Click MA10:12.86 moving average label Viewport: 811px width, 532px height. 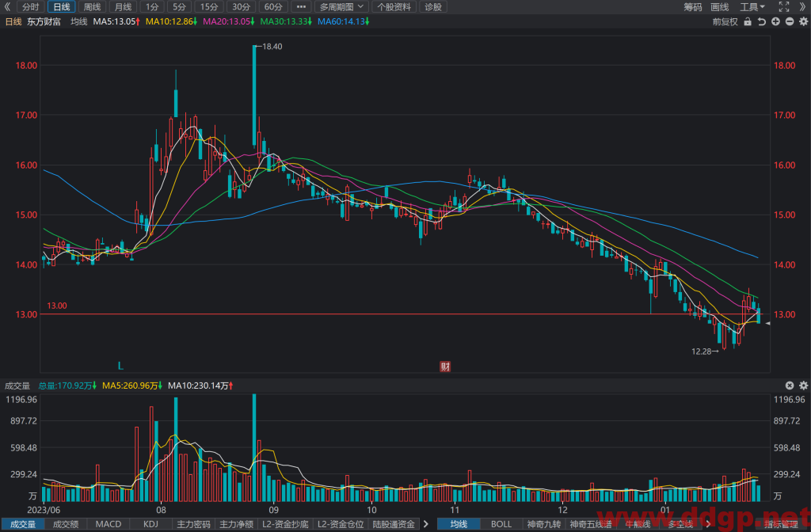coord(171,21)
